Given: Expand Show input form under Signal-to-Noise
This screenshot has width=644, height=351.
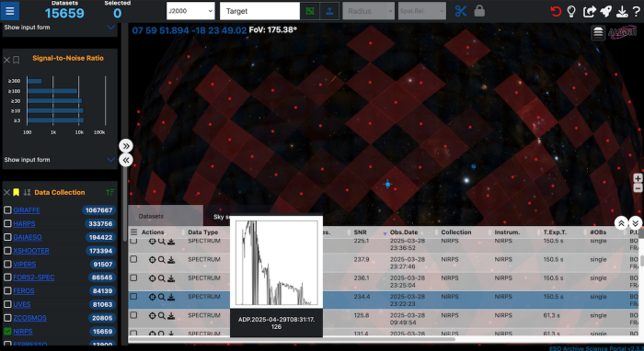Looking at the screenshot, I should coord(59,160).
